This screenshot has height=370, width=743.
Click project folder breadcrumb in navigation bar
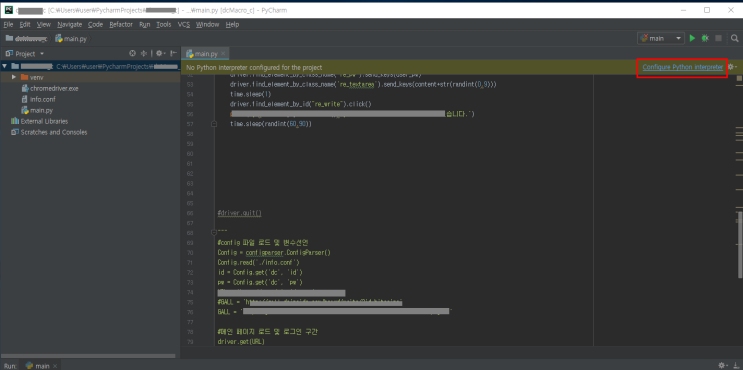pos(26,39)
